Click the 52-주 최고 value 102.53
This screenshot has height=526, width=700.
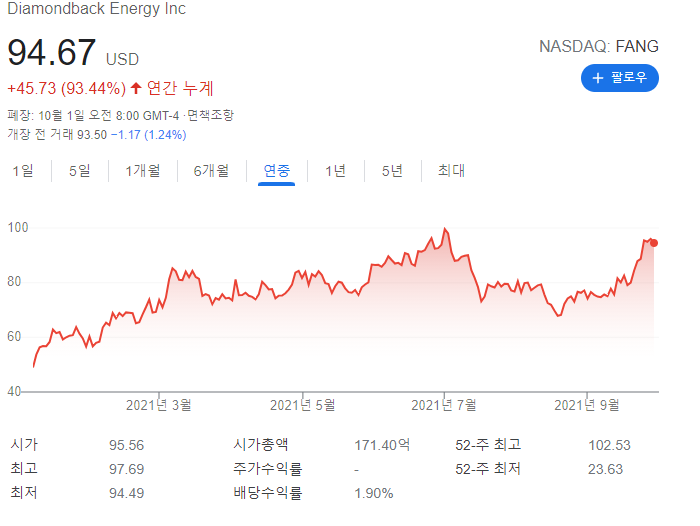click(x=612, y=444)
